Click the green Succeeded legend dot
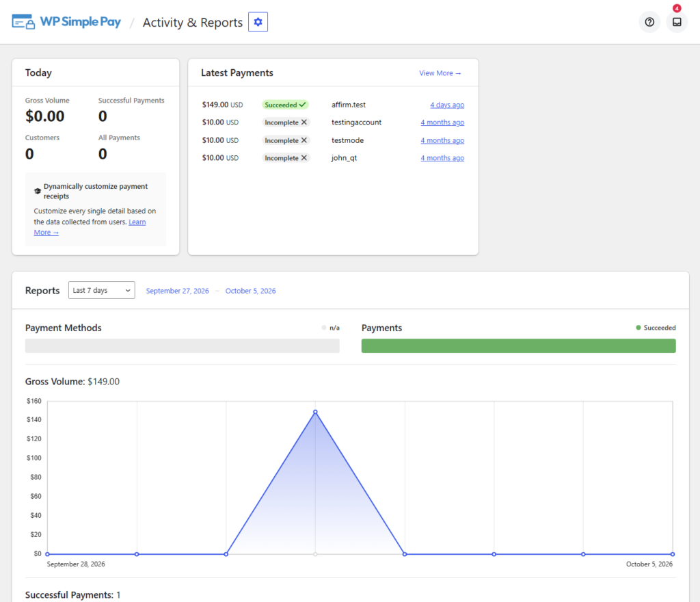Viewport: 700px width, 602px height. pyautogui.click(x=638, y=328)
